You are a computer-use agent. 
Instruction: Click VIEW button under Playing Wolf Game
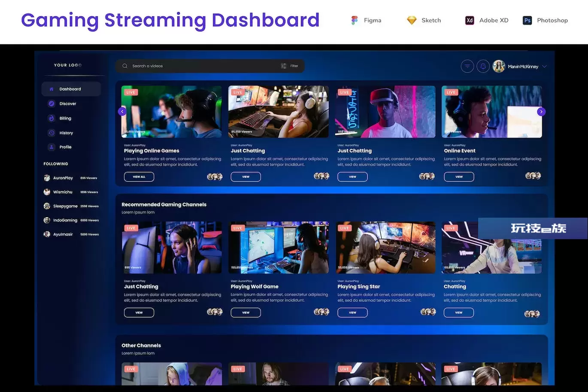pyautogui.click(x=246, y=313)
